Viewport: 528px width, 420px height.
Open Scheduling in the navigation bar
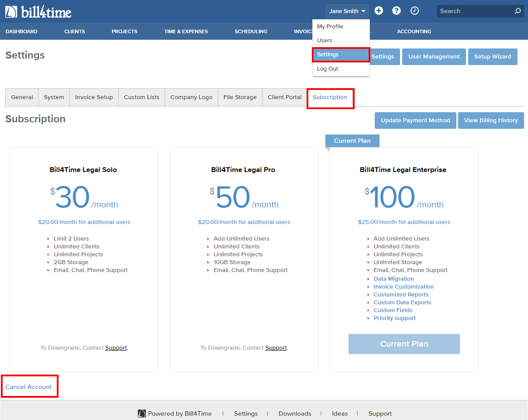tap(251, 31)
